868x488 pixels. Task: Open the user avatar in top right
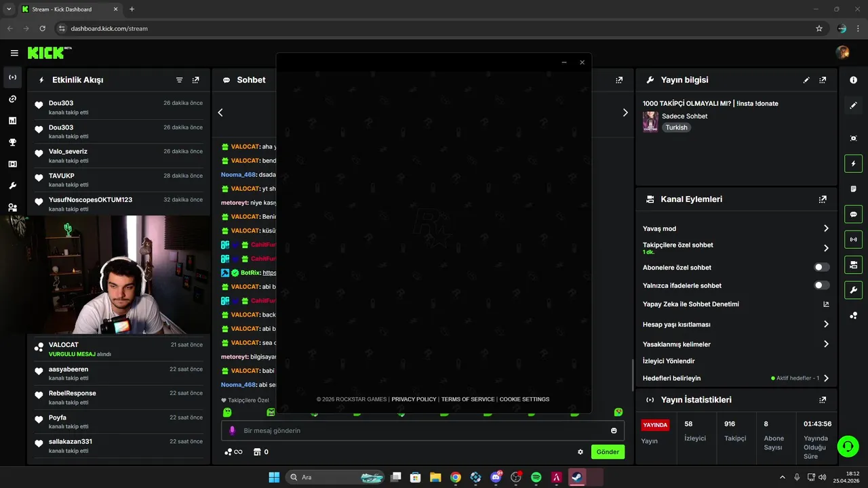coord(843,52)
